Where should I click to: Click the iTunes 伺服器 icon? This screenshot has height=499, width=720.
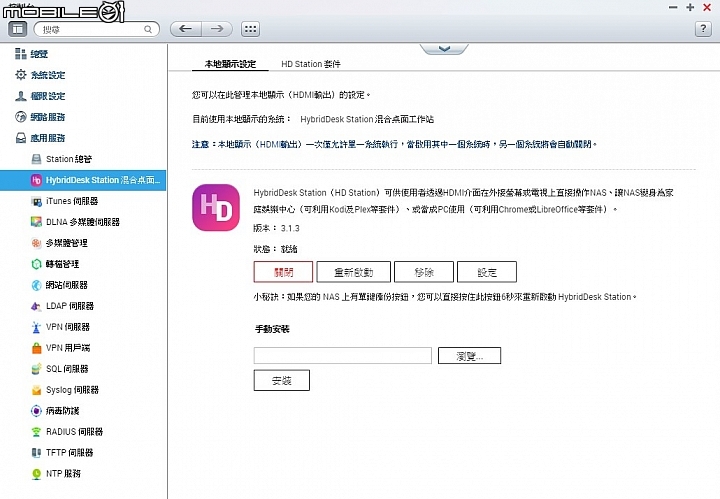tap(36, 201)
